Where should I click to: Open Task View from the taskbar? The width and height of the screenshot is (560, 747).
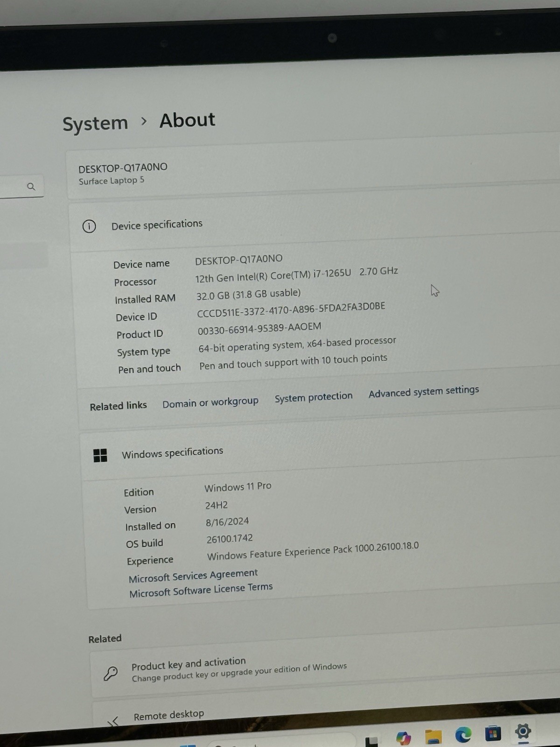click(x=371, y=742)
